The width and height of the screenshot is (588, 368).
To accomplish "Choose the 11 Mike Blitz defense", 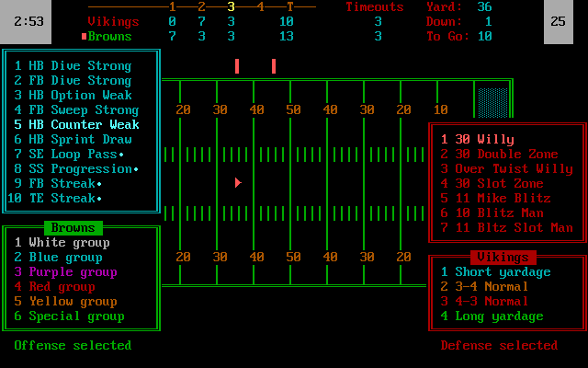I will coord(496,198).
